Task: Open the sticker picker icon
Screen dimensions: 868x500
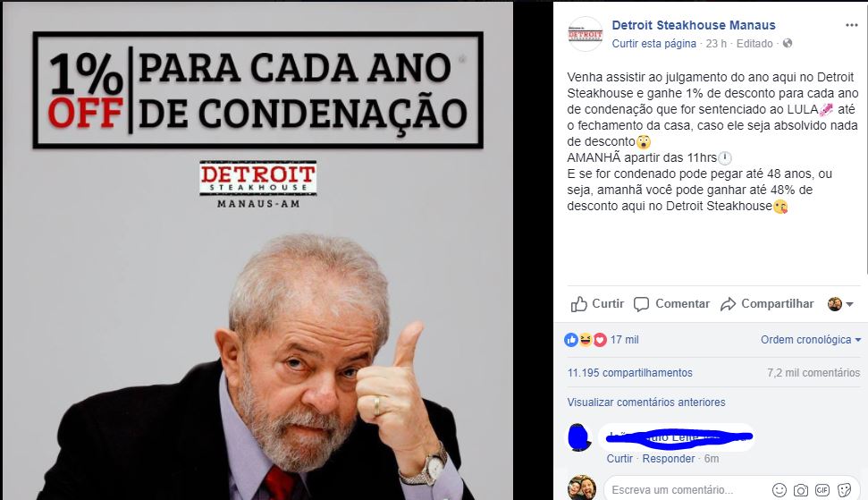Action: pyautogui.click(x=844, y=490)
